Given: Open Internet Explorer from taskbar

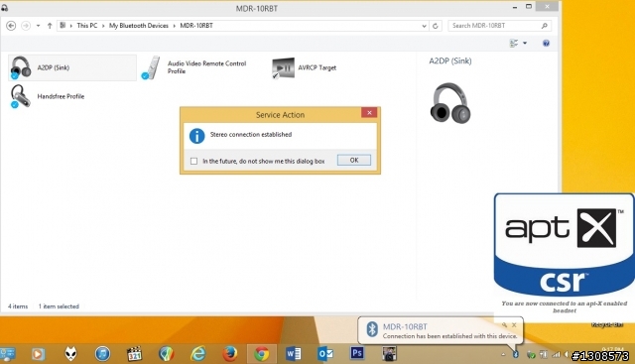Looking at the screenshot, I should click(198, 354).
